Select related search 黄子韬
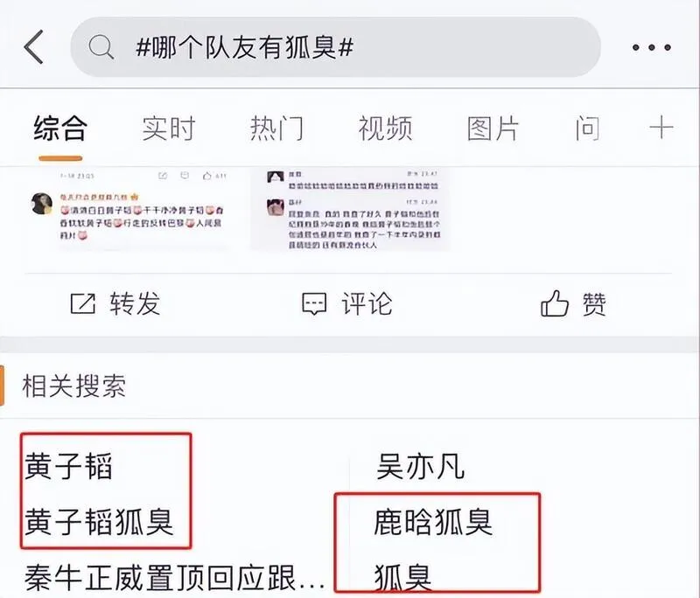The height and width of the screenshot is (598, 700). pyautogui.click(x=68, y=467)
